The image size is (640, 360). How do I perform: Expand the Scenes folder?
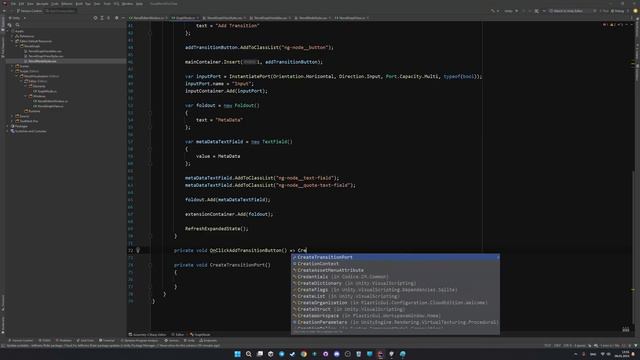coord(12,66)
